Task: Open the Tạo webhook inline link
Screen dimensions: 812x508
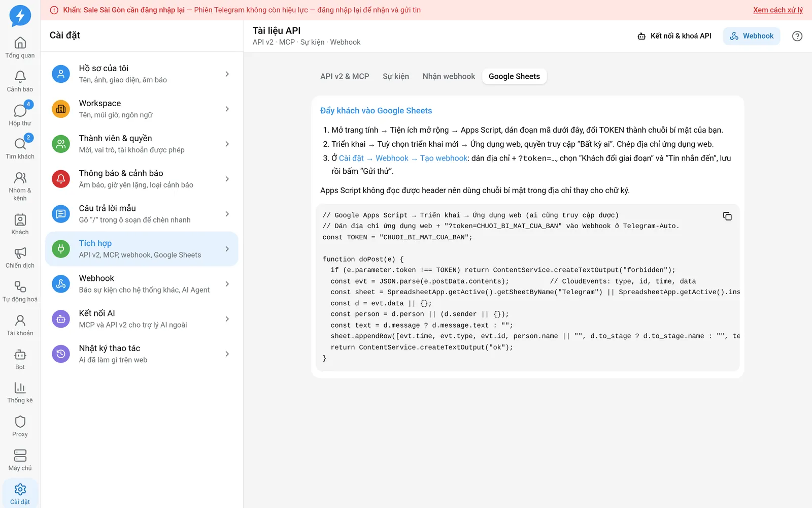Action: pos(444,158)
